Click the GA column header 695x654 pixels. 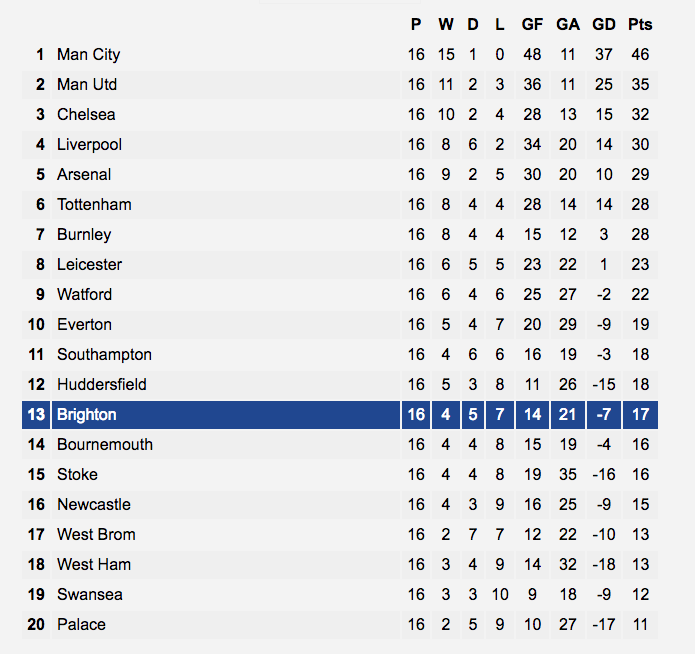coord(568,24)
